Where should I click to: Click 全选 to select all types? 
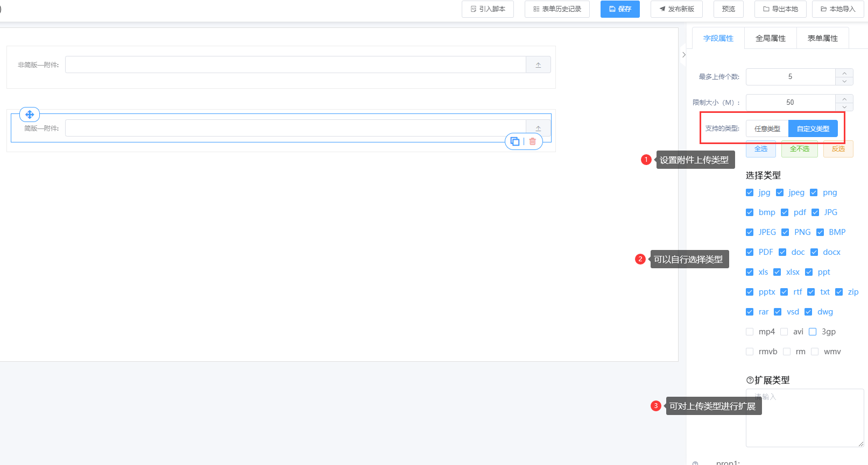(x=761, y=149)
